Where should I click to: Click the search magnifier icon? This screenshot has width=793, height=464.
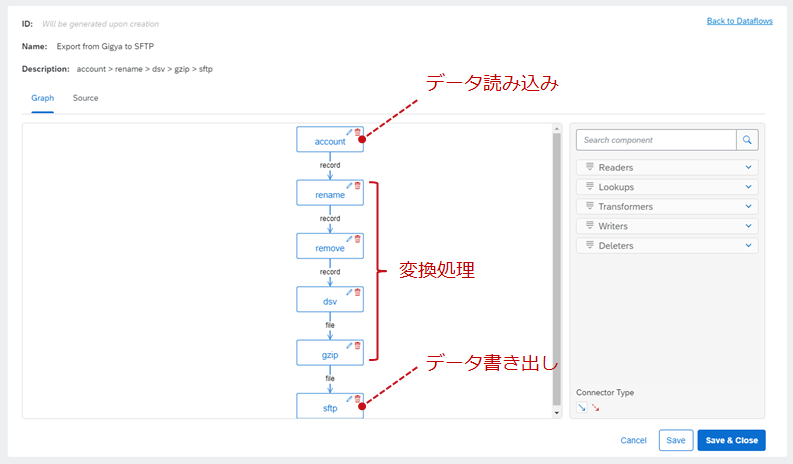click(x=747, y=140)
